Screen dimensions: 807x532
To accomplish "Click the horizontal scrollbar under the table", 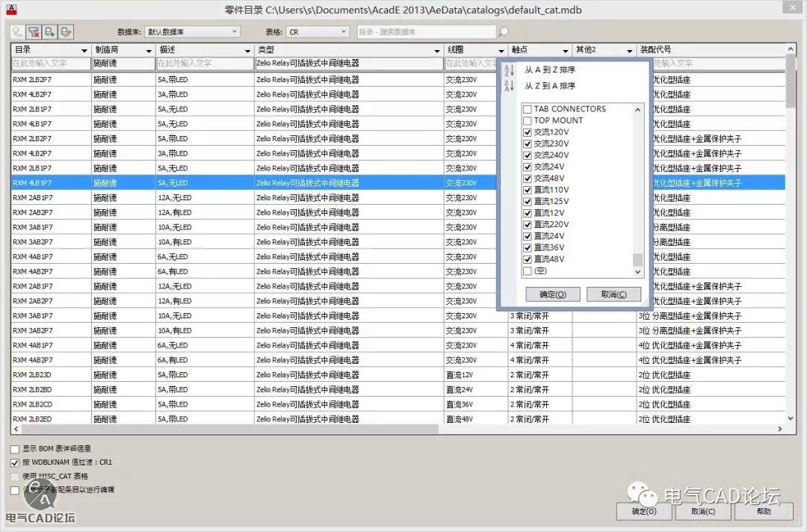I will point(224,430).
